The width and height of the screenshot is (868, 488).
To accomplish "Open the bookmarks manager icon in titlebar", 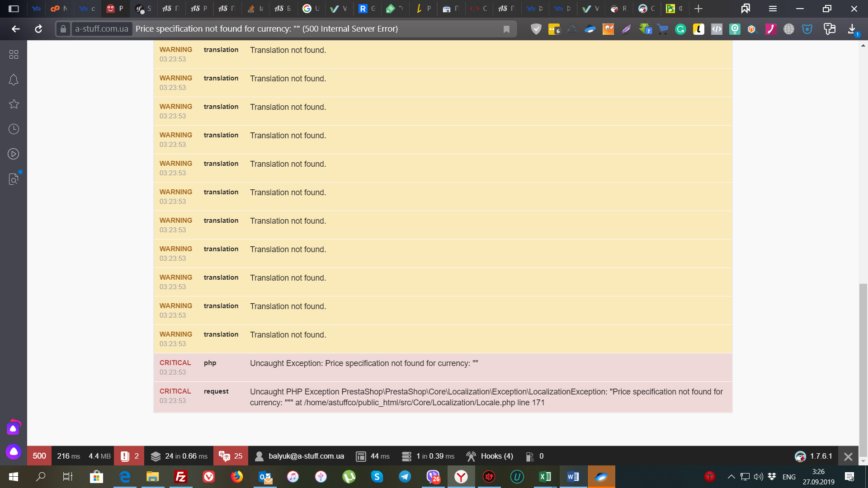I will (745, 9).
